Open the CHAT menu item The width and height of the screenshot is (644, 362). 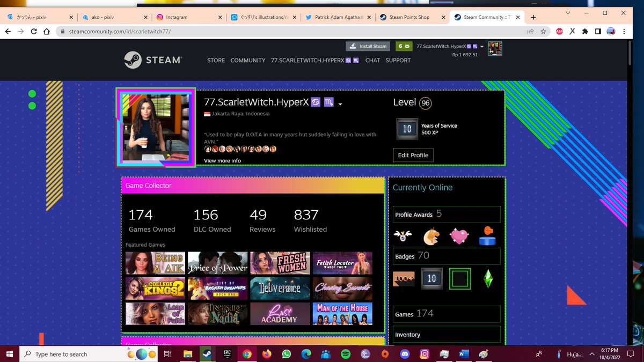click(x=372, y=61)
